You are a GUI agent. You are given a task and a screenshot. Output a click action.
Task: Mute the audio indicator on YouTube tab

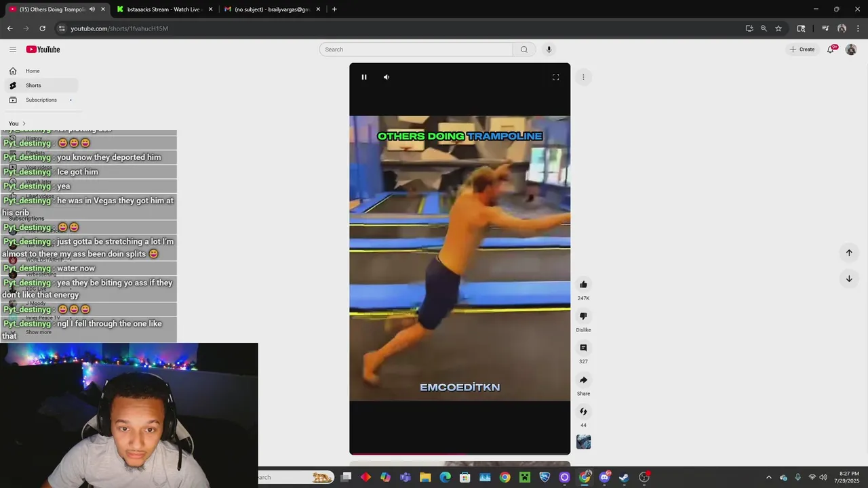click(x=92, y=9)
